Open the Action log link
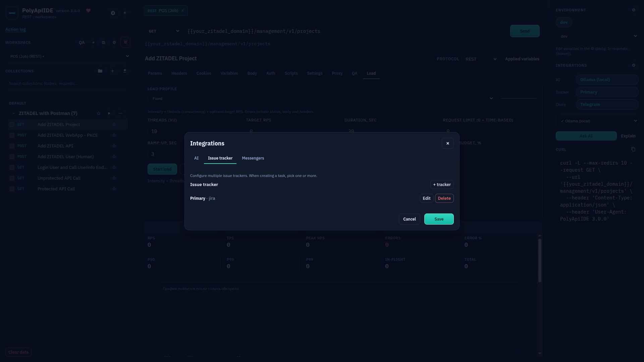The image size is (644, 362). pyautogui.click(x=15, y=29)
